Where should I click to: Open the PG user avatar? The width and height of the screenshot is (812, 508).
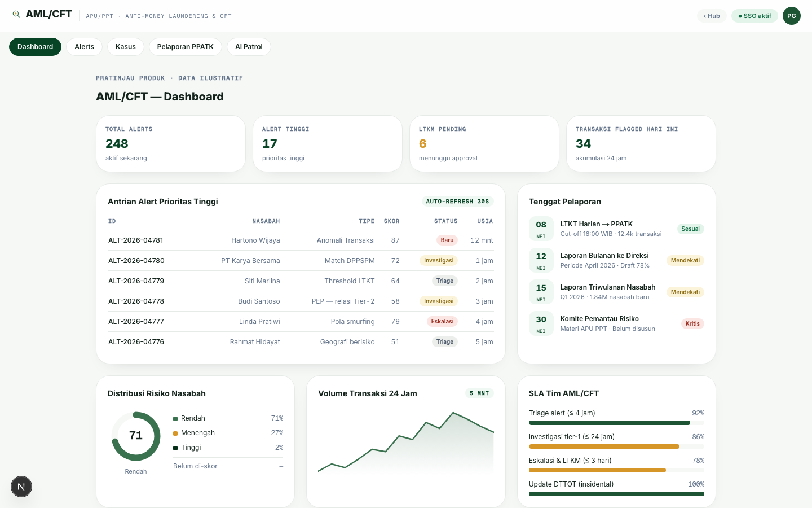pyautogui.click(x=792, y=16)
